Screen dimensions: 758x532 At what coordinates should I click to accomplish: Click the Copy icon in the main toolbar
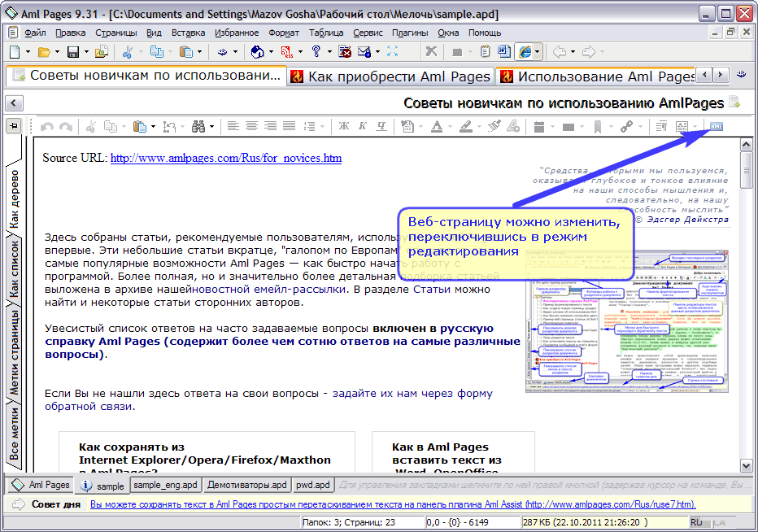[157, 52]
